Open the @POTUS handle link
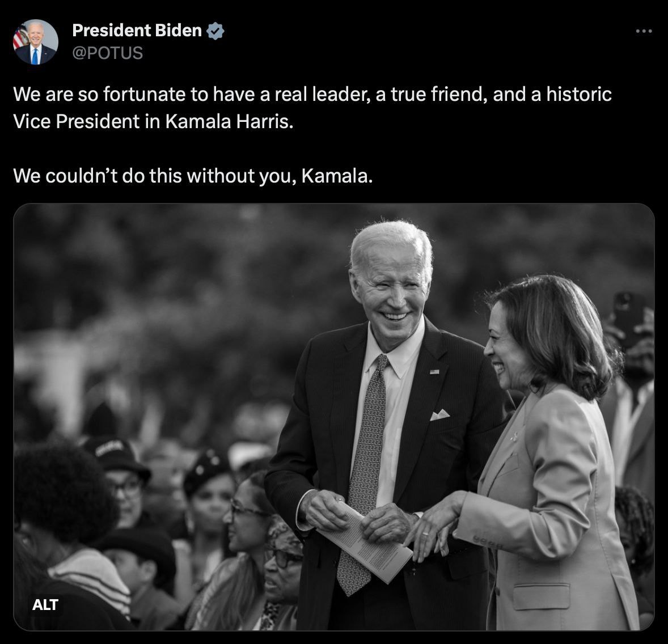 [107, 53]
